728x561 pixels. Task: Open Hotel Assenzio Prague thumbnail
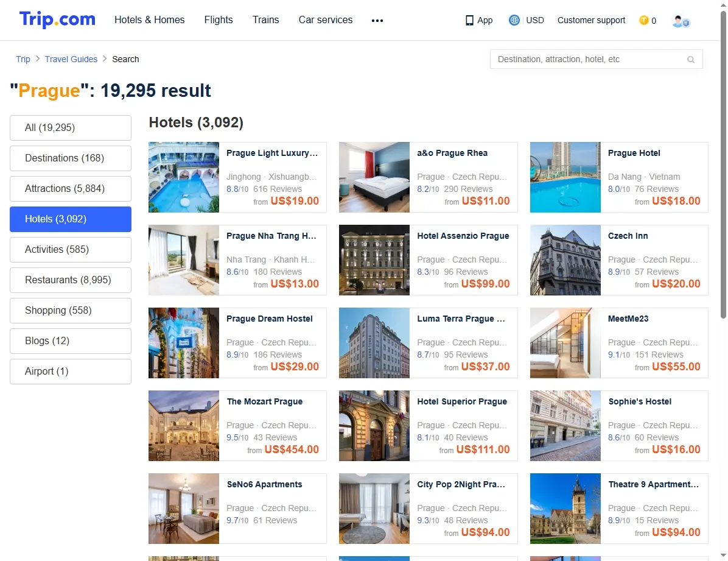(x=374, y=260)
